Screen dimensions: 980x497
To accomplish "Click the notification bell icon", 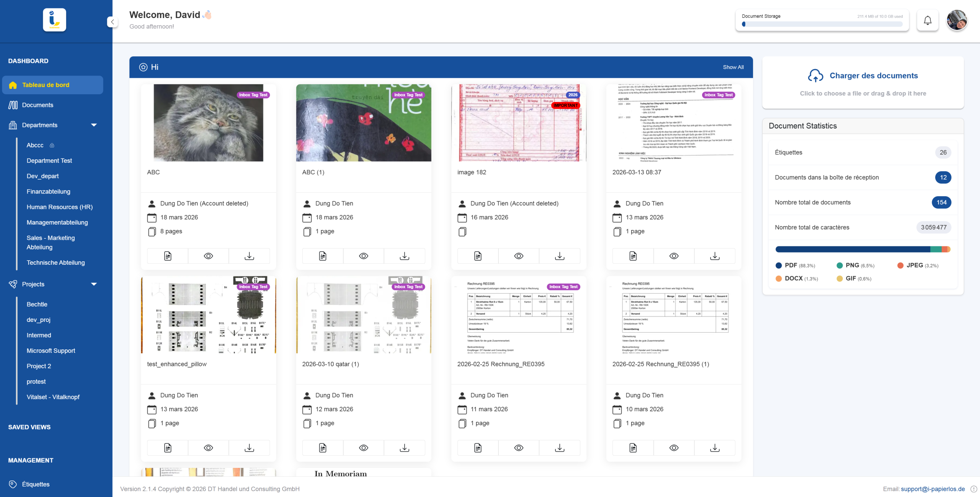I will (x=927, y=20).
